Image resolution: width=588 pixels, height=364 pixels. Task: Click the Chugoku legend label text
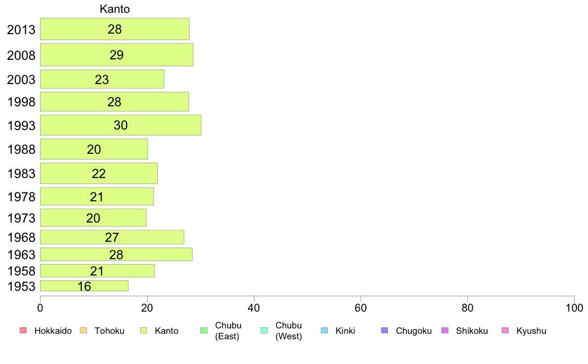414,331
